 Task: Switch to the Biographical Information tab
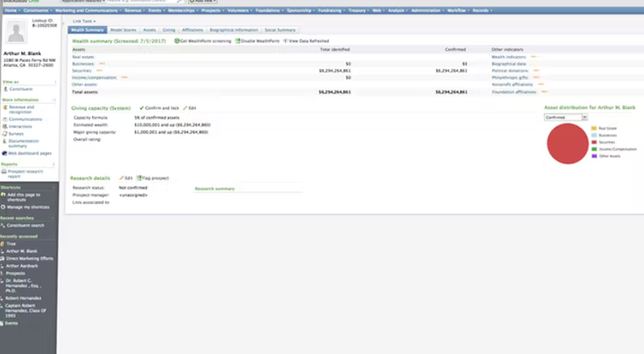[234, 30]
